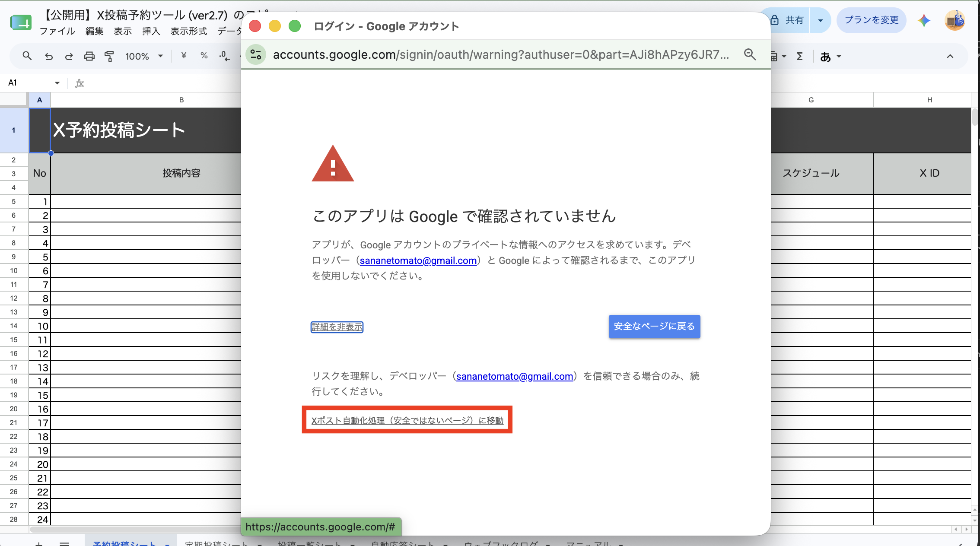Select row 1 header
This screenshot has height=546, width=980.
tap(14, 130)
